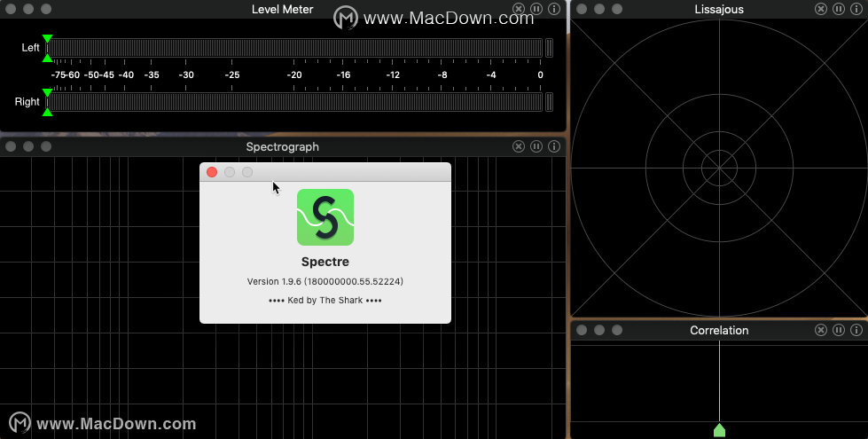
Task: Open info for the Lissajous window
Action: click(856, 9)
